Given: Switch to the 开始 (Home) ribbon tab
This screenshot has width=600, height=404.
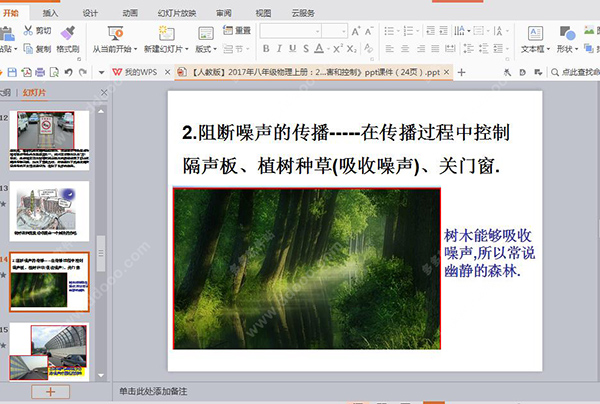Looking at the screenshot, I should [10, 13].
